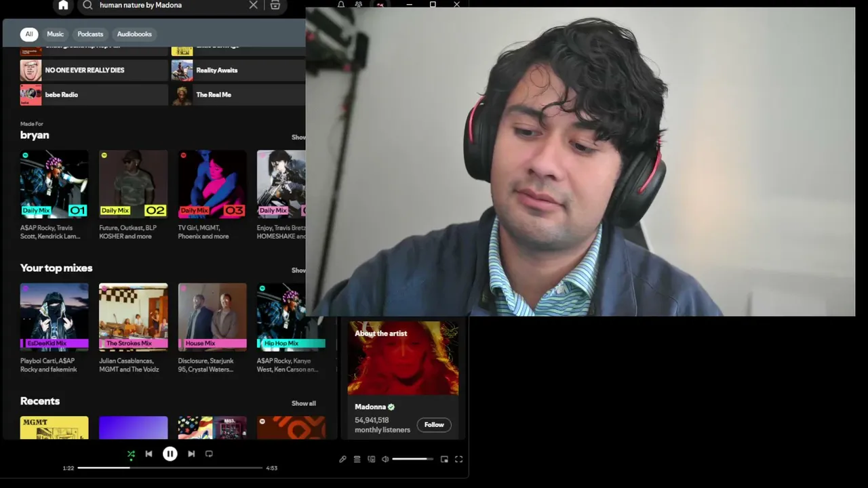The height and width of the screenshot is (488, 868).
Task: Toggle shuffle off
Action: click(131, 454)
